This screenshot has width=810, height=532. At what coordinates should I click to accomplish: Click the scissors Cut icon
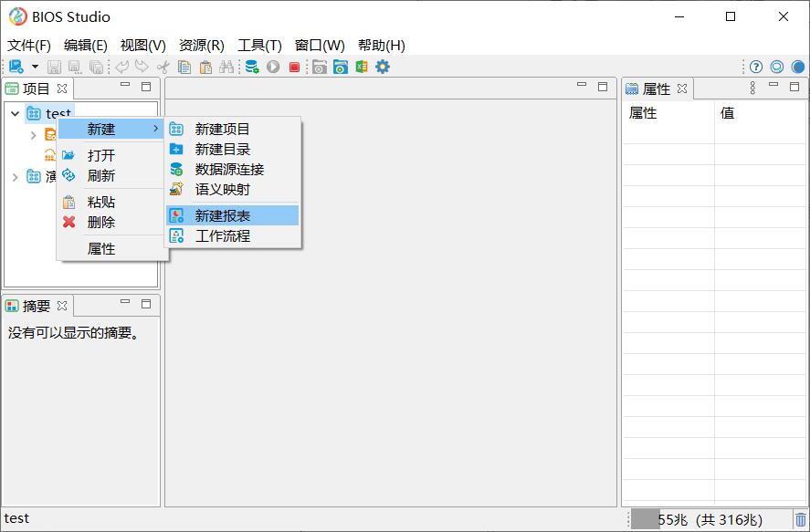click(163, 68)
